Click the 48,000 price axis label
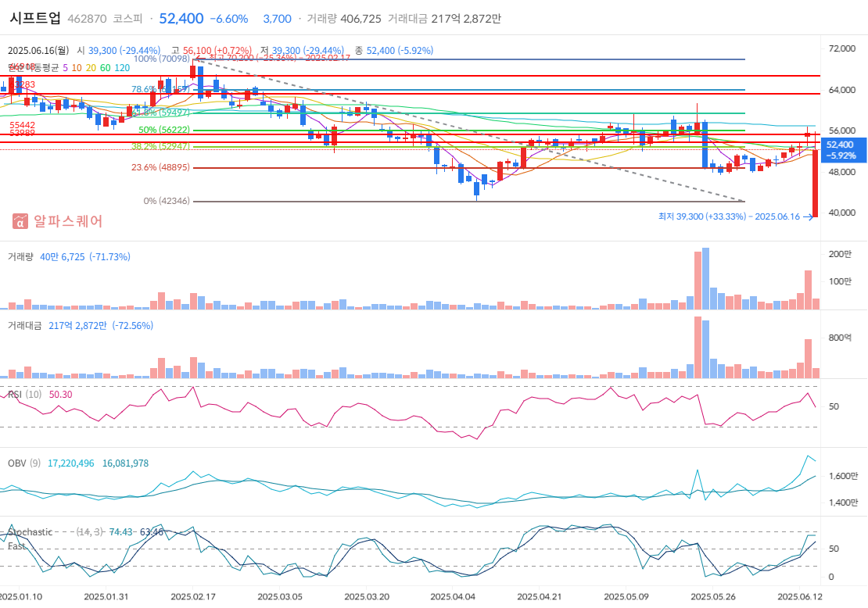Screen dimensions: 868x608 tap(841, 172)
